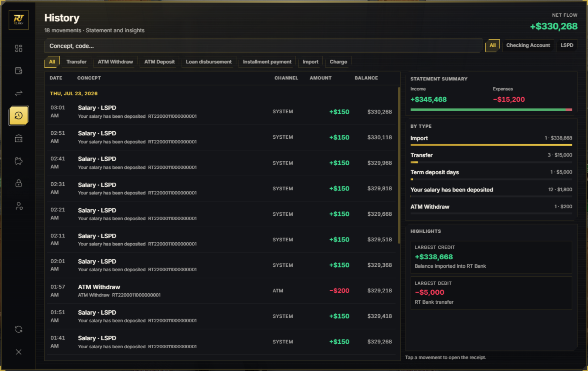This screenshot has height=371, width=588.
Task: Open the 01:41 AM Salary LSPD movement
Action: point(221,342)
